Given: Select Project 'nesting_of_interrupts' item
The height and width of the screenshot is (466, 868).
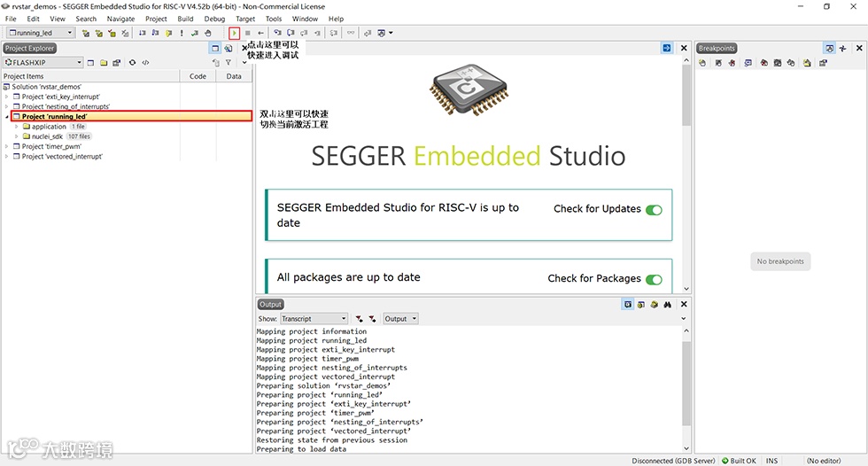Looking at the screenshot, I should 66,107.
